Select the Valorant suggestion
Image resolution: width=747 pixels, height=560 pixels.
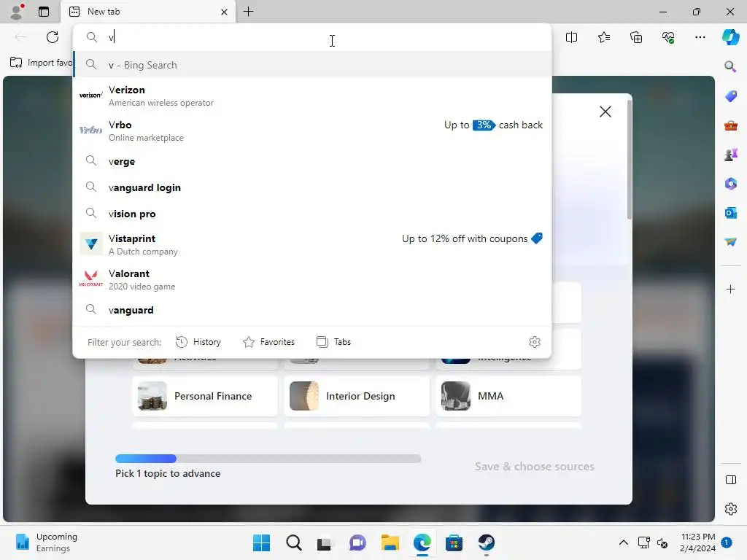pos(312,279)
